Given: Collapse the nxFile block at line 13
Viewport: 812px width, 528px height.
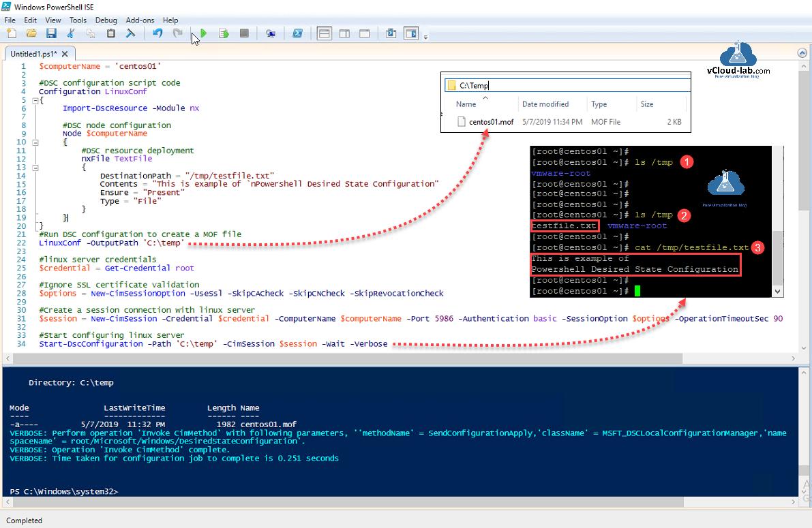Looking at the screenshot, I should click(x=35, y=167).
